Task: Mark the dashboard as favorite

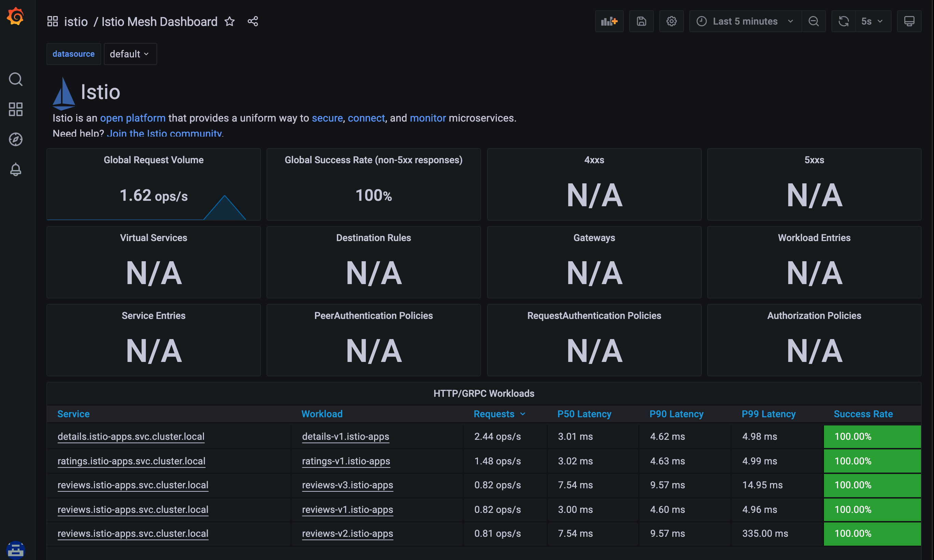Action: coord(230,22)
